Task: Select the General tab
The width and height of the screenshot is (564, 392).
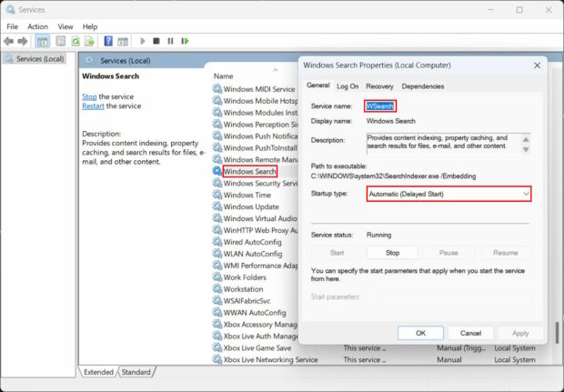Action: pyautogui.click(x=318, y=85)
